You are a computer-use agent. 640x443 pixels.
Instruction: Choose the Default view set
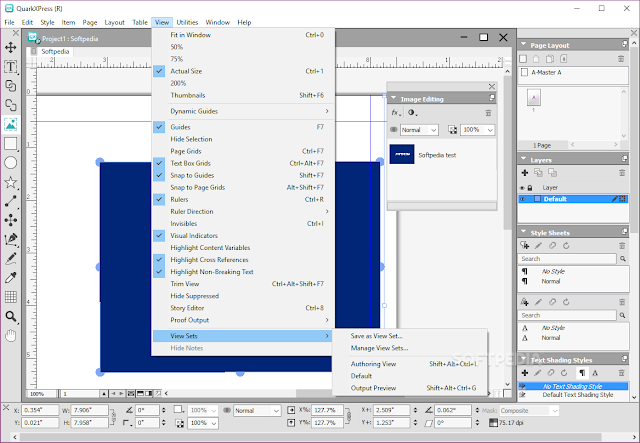pos(410,376)
